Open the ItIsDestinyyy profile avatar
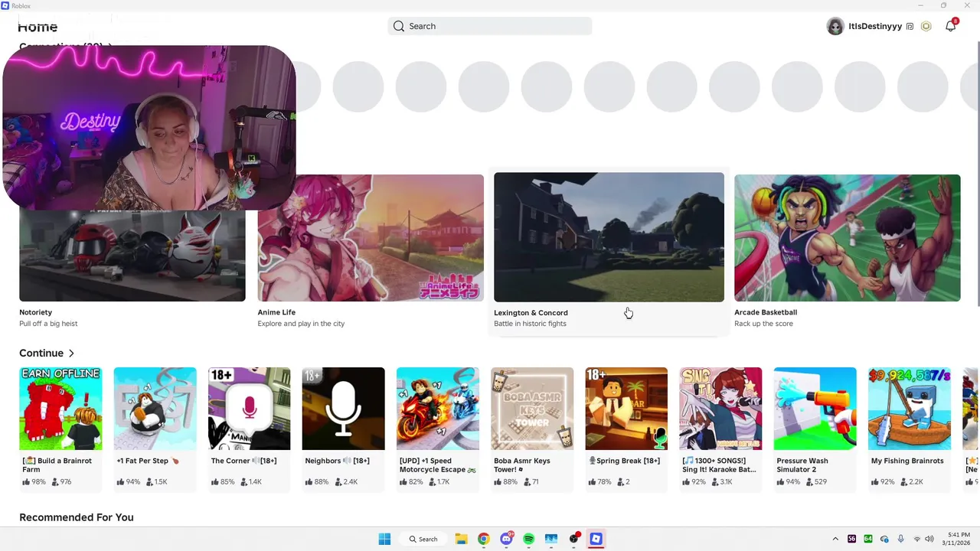This screenshot has width=980, height=551. pos(835,26)
